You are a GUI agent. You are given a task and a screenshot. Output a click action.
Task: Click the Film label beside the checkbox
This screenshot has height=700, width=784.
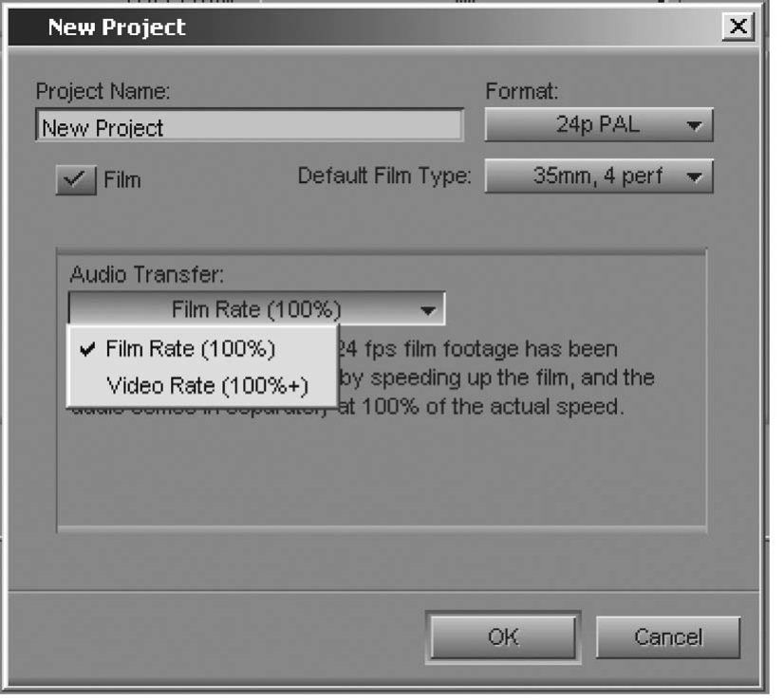tap(122, 180)
